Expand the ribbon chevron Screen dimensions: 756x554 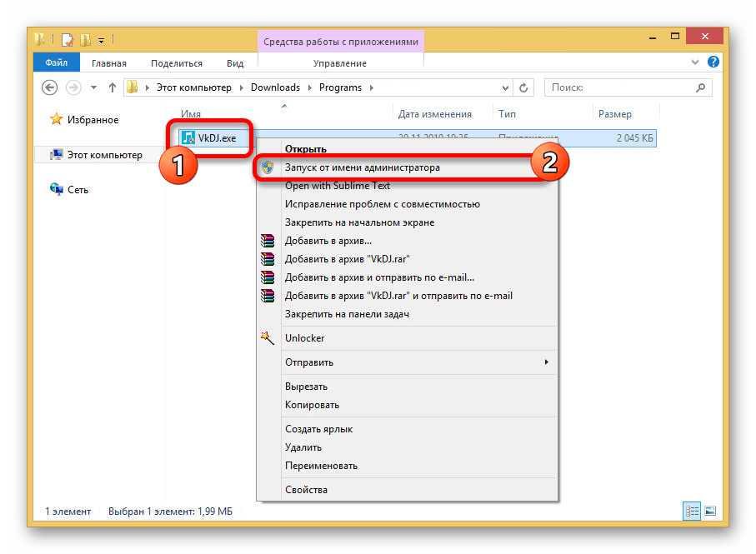pyautogui.click(x=695, y=62)
